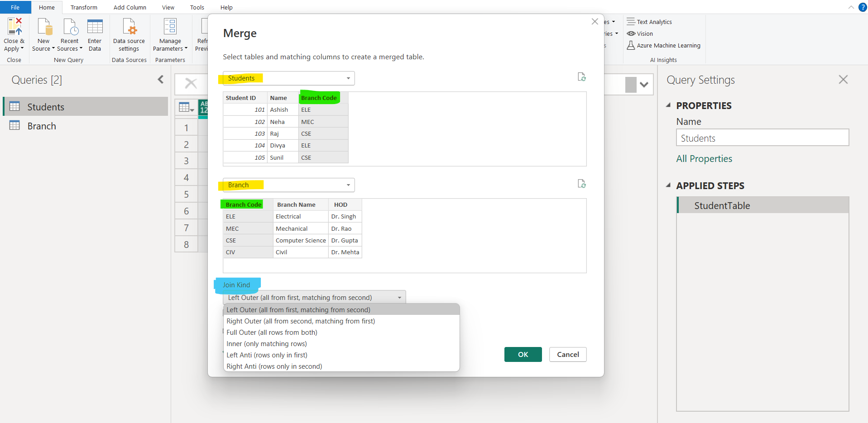Screen dimensions: 868x423
Task: Switch to the Add Column ribbon tab
Action: (x=129, y=7)
